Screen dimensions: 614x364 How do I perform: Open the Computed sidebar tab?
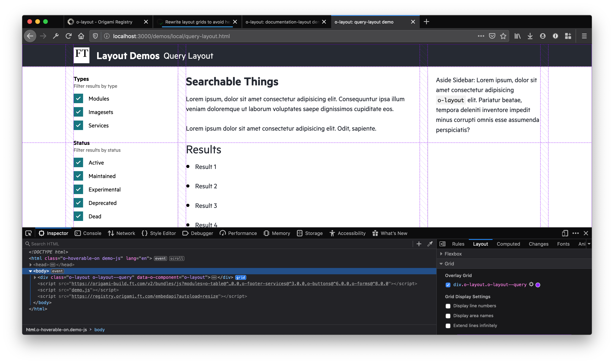(x=508, y=244)
